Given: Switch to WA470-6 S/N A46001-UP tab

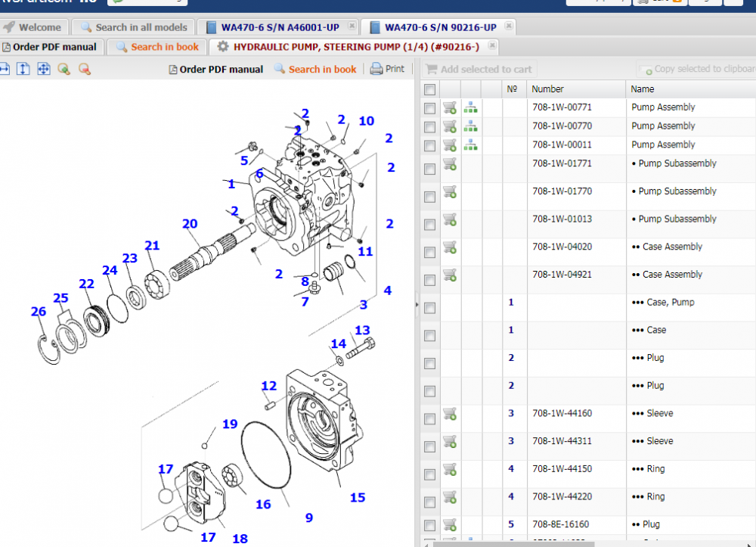Looking at the screenshot, I should pos(280,27).
